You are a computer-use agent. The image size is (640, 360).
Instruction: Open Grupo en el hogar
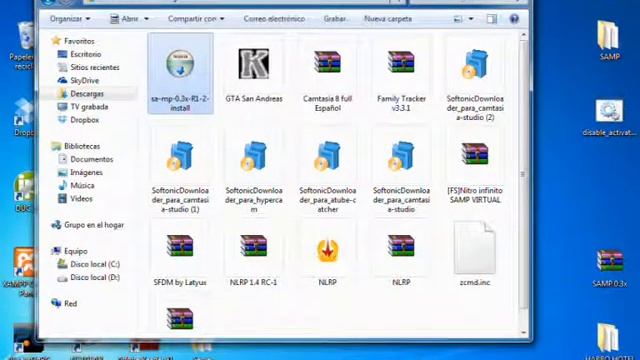88,225
